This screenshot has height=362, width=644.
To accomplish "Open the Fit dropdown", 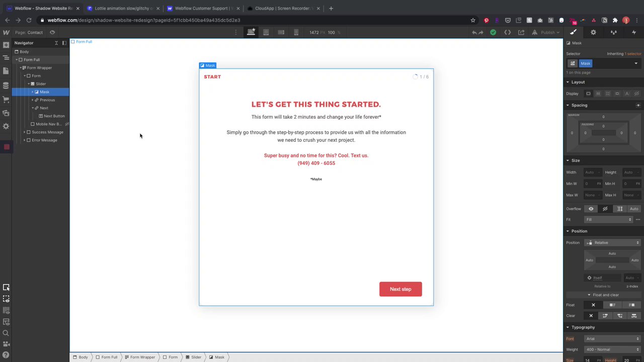I will pyautogui.click(x=608, y=220).
